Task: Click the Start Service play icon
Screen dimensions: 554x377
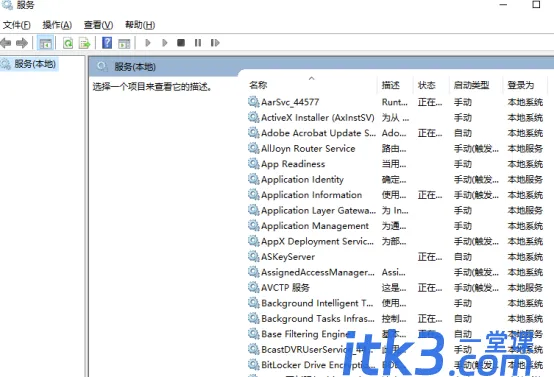Action: [x=148, y=43]
